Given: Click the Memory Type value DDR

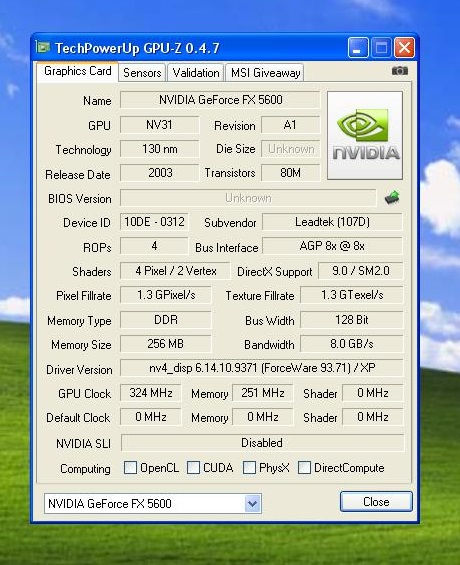Looking at the screenshot, I should [x=166, y=320].
